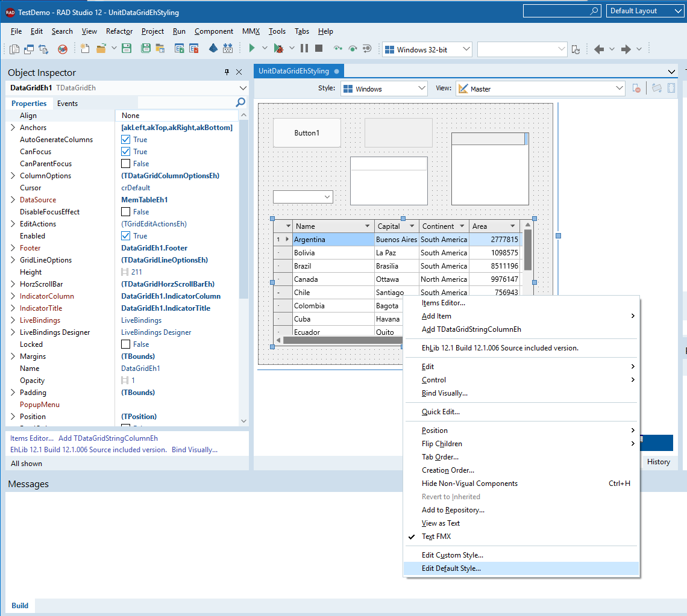
Task: Click the Run with debugging bug icon
Action: [x=278, y=49]
